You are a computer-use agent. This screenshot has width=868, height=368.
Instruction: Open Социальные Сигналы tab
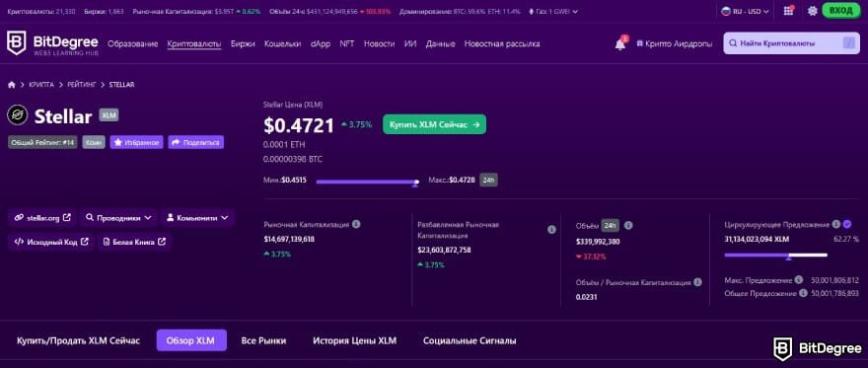470,341
